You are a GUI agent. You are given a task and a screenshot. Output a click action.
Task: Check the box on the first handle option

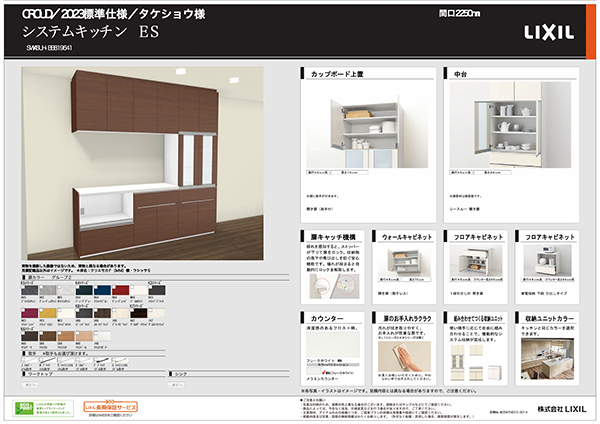click(x=23, y=359)
